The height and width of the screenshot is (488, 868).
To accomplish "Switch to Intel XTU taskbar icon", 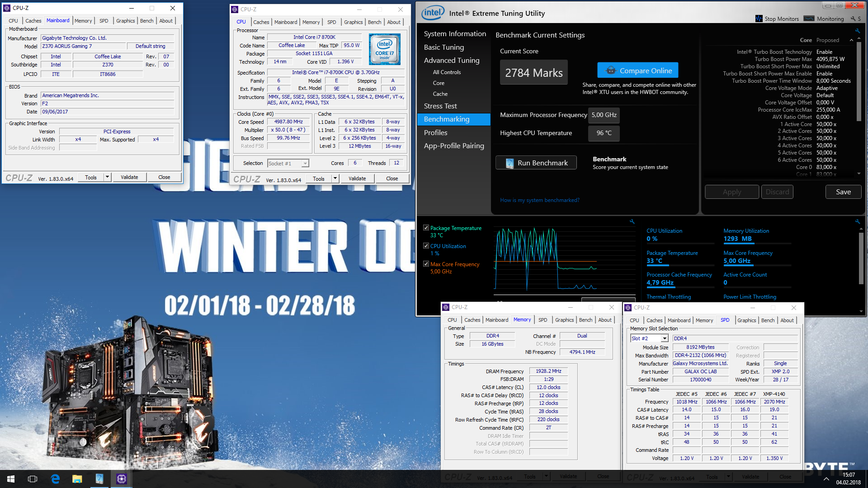I will [x=99, y=479].
